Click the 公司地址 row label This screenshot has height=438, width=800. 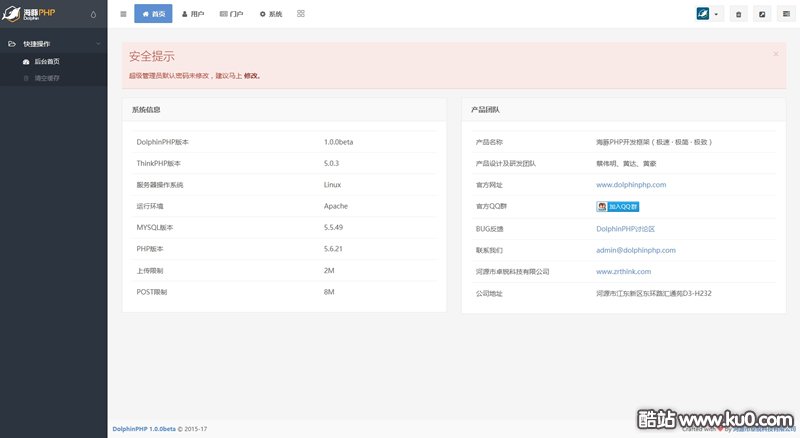[x=489, y=294]
